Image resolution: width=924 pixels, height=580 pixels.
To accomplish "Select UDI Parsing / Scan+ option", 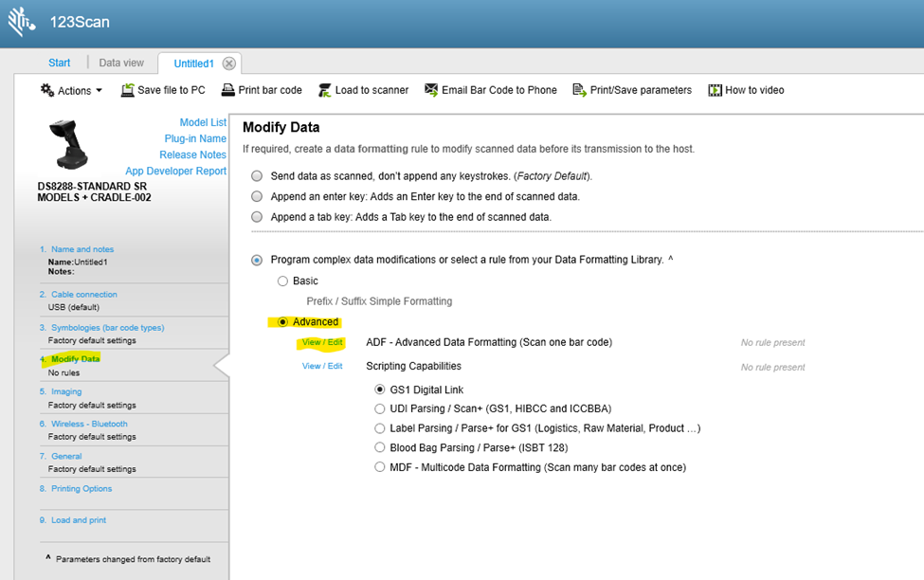I will pos(380,408).
